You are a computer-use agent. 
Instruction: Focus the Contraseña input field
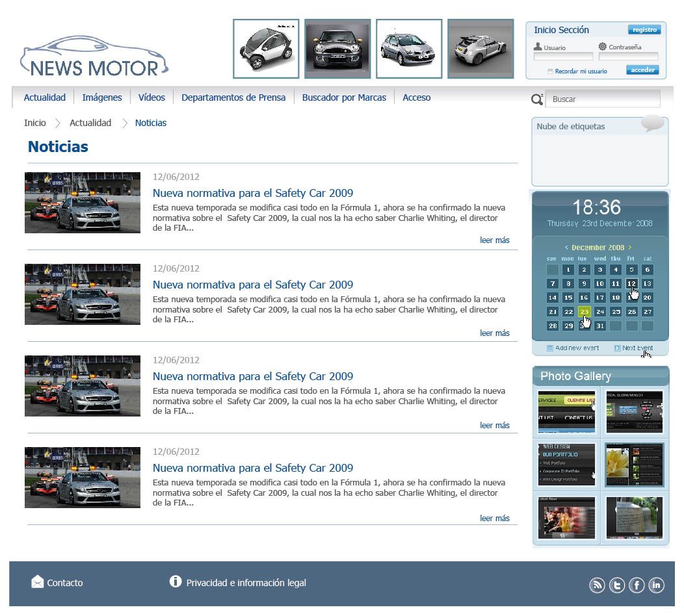coord(628,57)
